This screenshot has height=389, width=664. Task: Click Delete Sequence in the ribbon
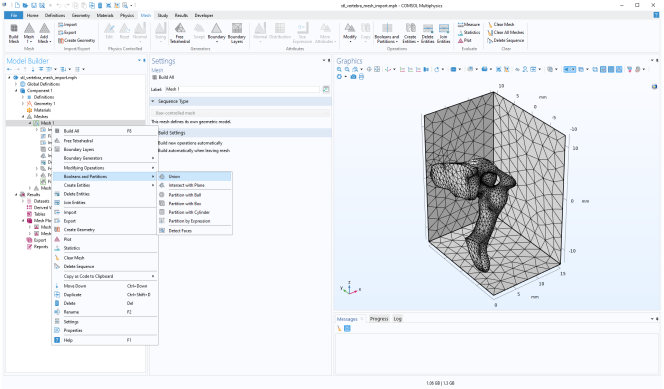[506, 41]
